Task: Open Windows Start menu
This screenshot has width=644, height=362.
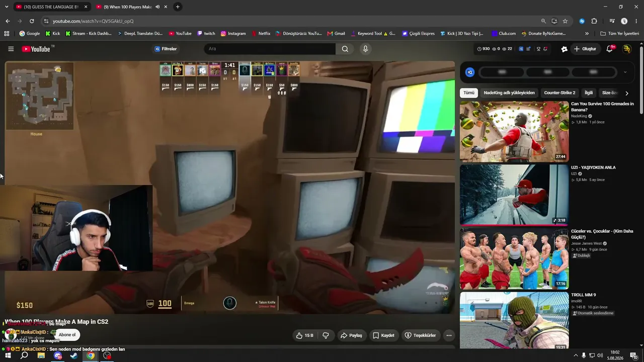Action: point(8,355)
